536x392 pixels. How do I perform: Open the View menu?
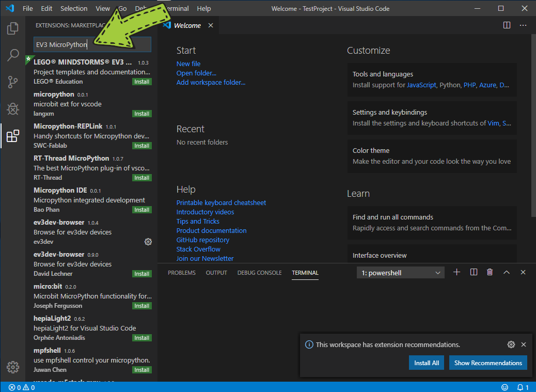pos(103,9)
